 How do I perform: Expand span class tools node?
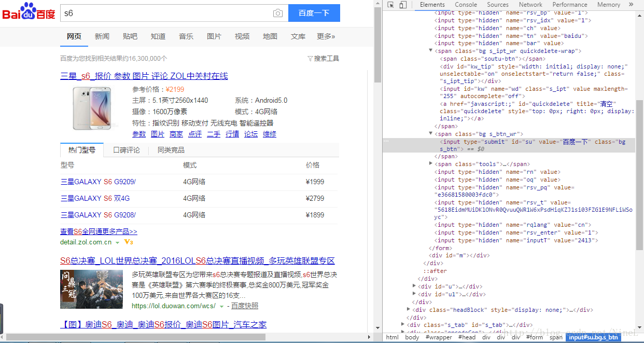click(x=431, y=163)
